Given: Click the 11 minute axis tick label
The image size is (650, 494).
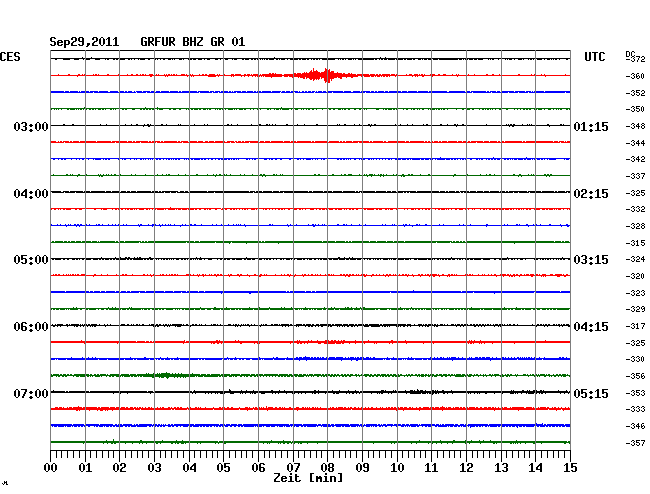Looking at the screenshot, I should coord(431,467).
